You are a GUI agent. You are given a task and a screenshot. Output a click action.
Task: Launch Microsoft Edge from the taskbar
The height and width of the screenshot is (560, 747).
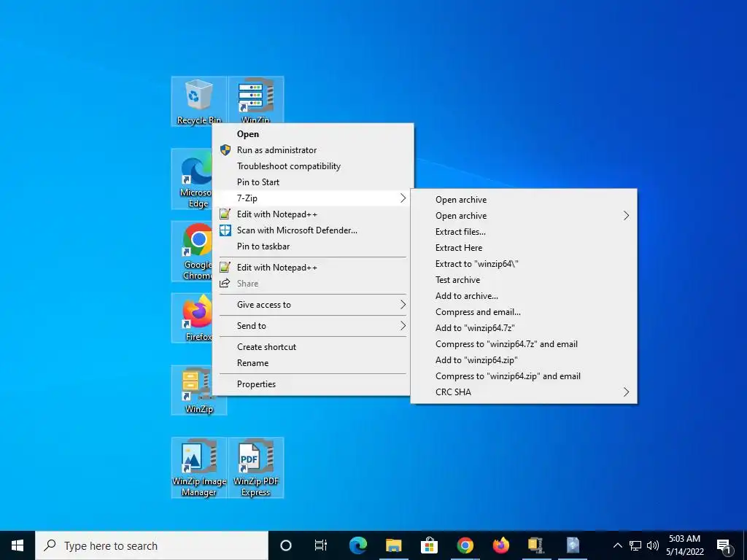coord(358,545)
